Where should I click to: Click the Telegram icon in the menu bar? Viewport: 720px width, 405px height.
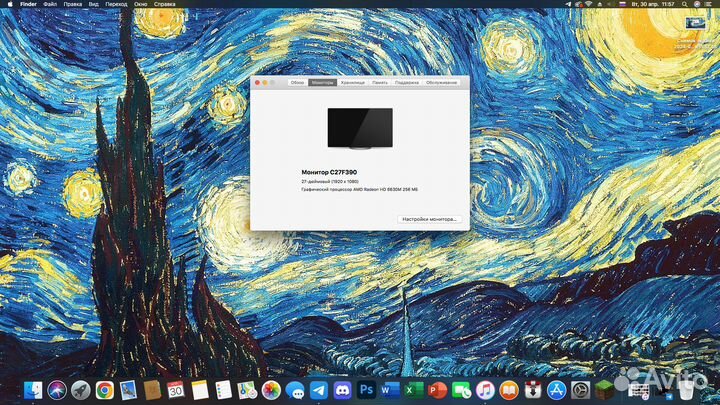pos(568,4)
